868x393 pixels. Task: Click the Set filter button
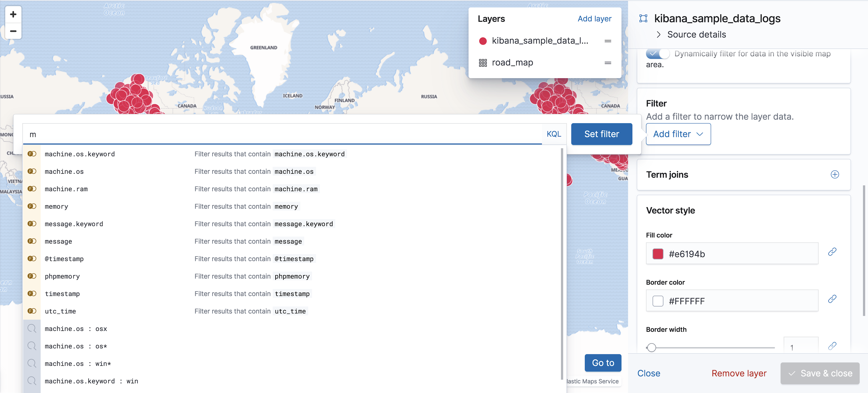coord(602,134)
